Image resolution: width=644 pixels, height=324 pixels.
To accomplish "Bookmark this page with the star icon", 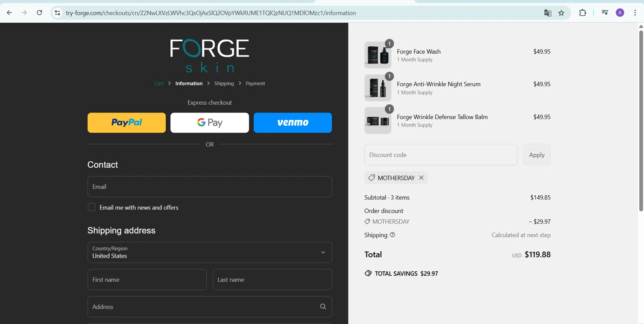I will tap(561, 13).
